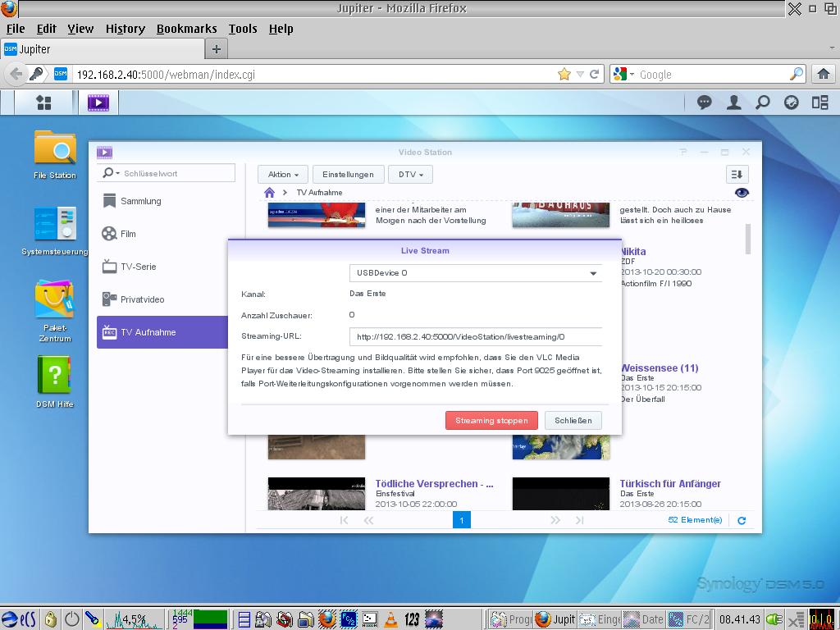Open the DSM user account menu icon

point(733,103)
